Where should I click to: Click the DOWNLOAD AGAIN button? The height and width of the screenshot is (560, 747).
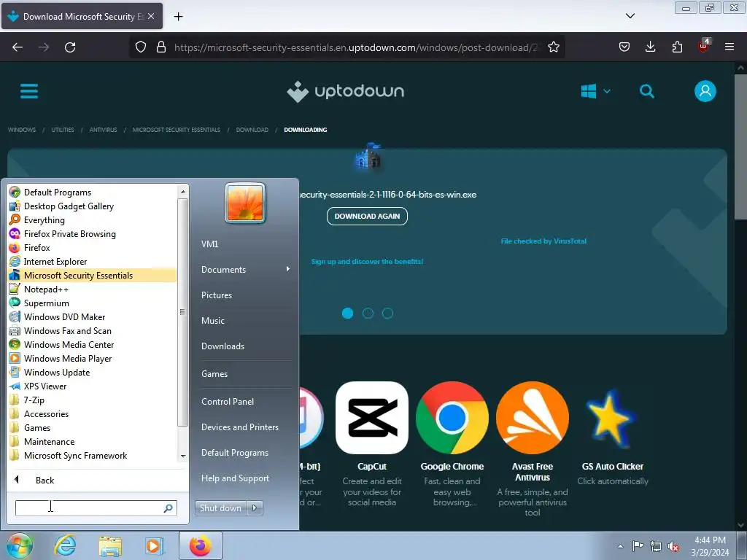coord(367,216)
